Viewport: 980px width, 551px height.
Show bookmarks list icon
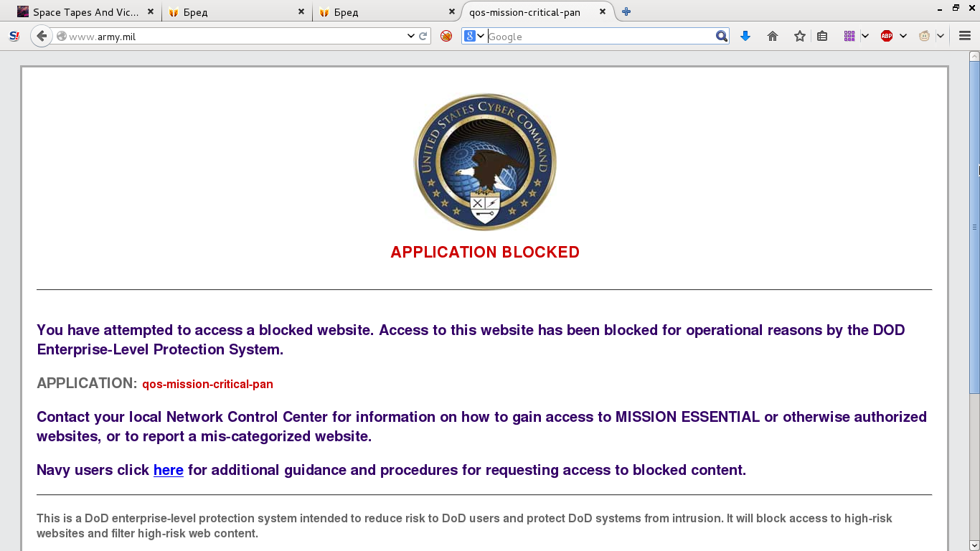(822, 36)
